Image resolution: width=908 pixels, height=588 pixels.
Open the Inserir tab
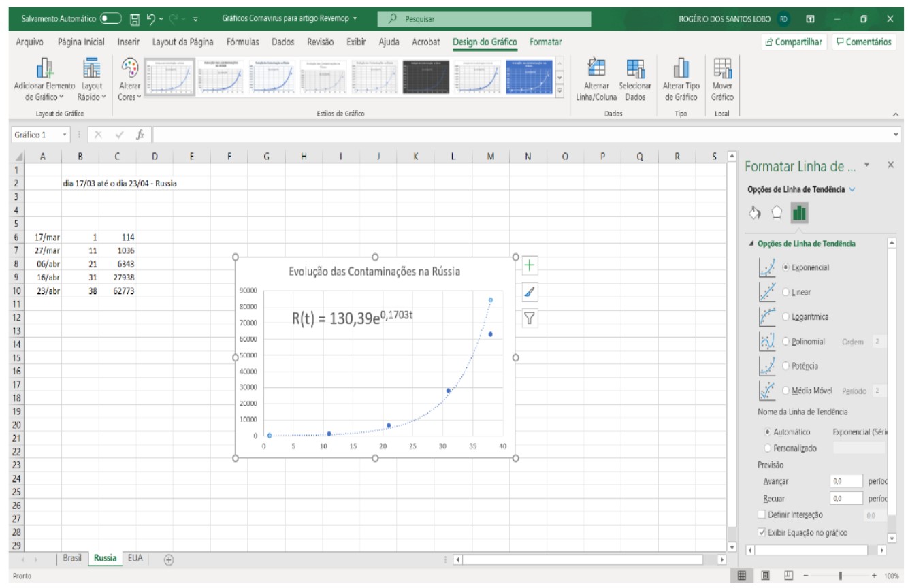click(129, 42)
